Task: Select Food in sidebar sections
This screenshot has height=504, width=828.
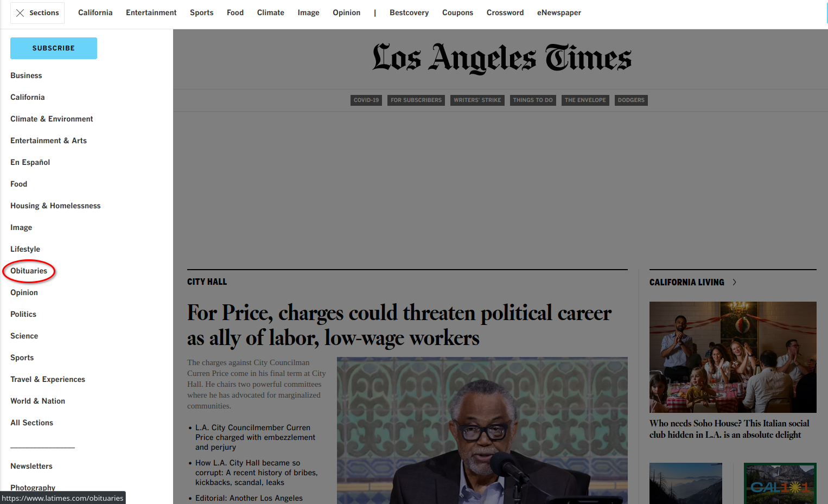Action: [x=19, y=184]
